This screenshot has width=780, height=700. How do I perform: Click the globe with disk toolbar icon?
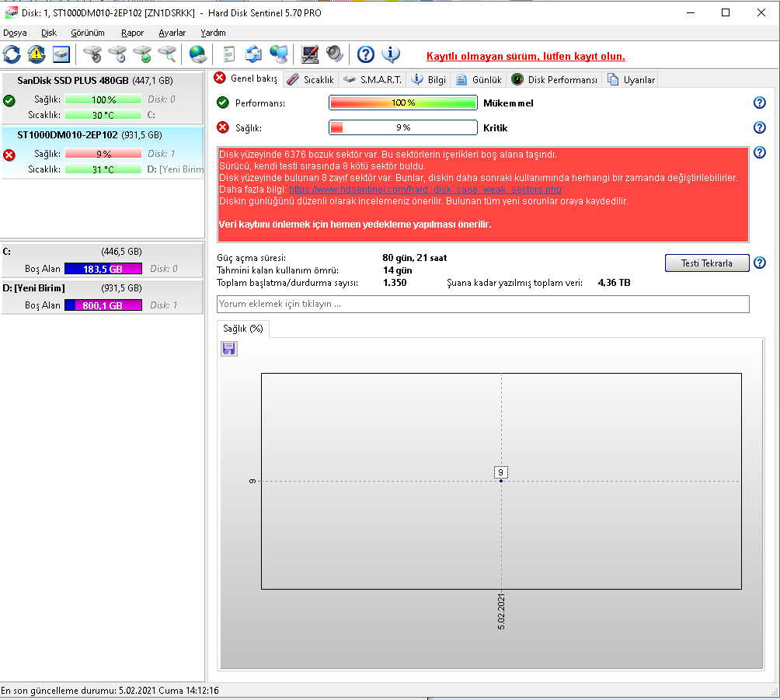pyautogui.click(x=198, y=54)
